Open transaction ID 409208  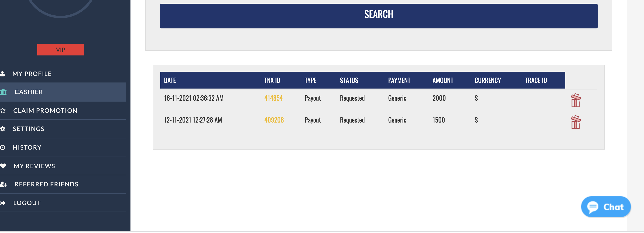pyautogui.click(x=274, y=120)
